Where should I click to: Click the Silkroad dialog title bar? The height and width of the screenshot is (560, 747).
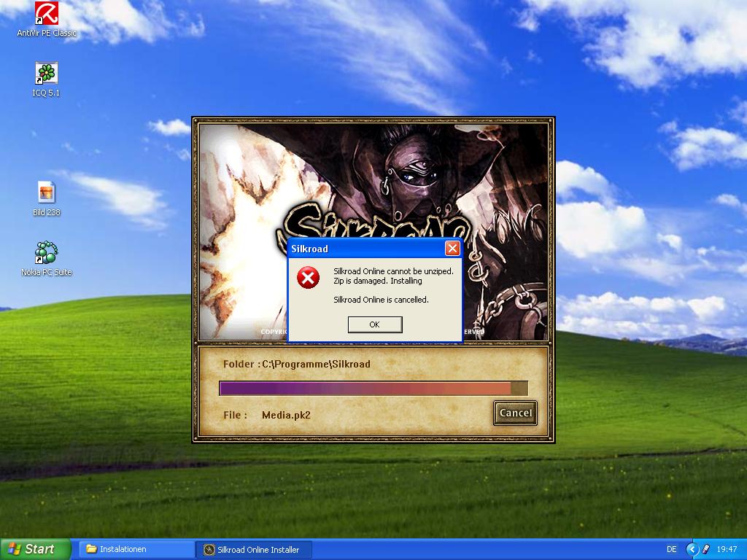[x=365, y=249]
